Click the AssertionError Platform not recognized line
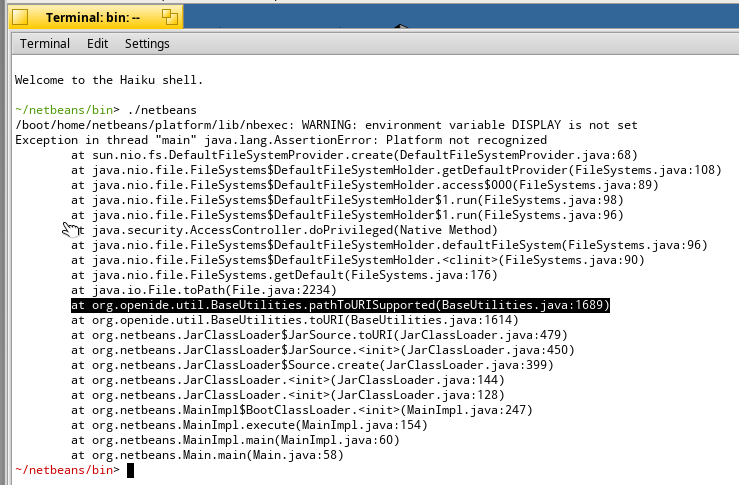739x485 pixels. pyautogui.click(x=281, y=140)
